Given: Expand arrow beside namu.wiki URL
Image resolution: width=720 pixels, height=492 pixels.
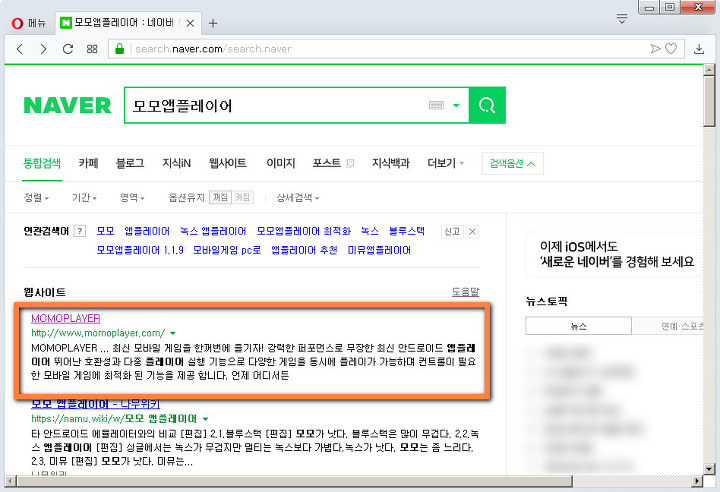Looking at the screenshot, I should 205,419.
